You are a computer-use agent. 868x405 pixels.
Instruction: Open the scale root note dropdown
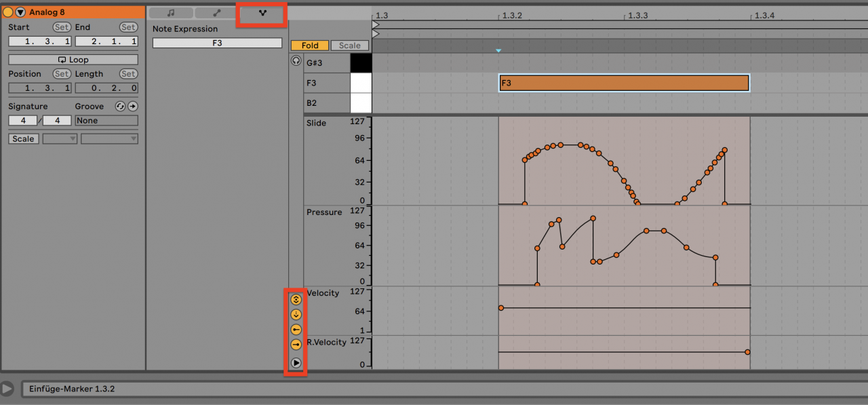[x=60, y=138]
